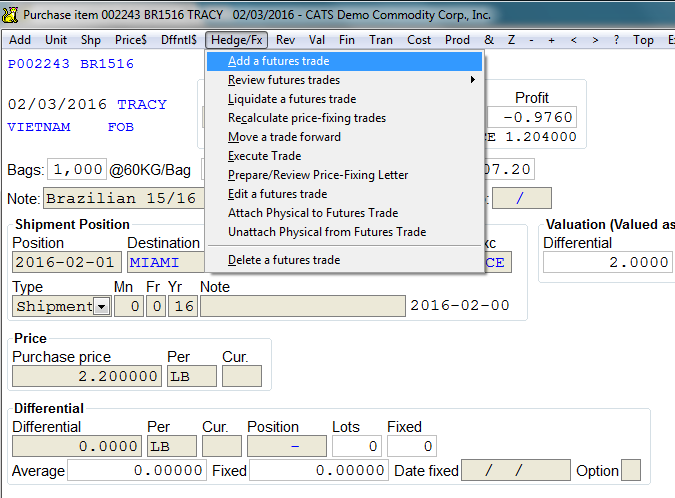The image size is (675, 498).
Task: Click the ? help menu item
Action: (x=616, y=40)
